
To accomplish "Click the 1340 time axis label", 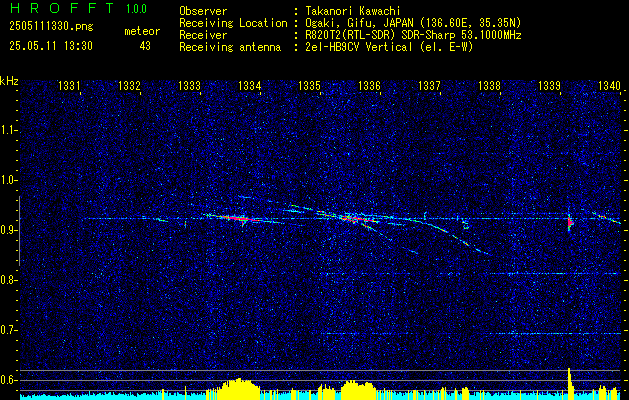I will 609,85.
